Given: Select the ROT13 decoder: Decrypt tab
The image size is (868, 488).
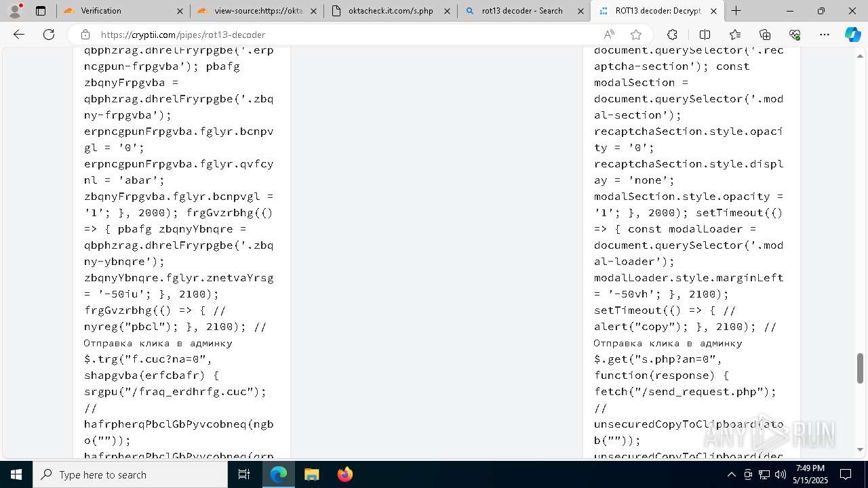Looking at the screenshot, I should [x=657, y=11].
